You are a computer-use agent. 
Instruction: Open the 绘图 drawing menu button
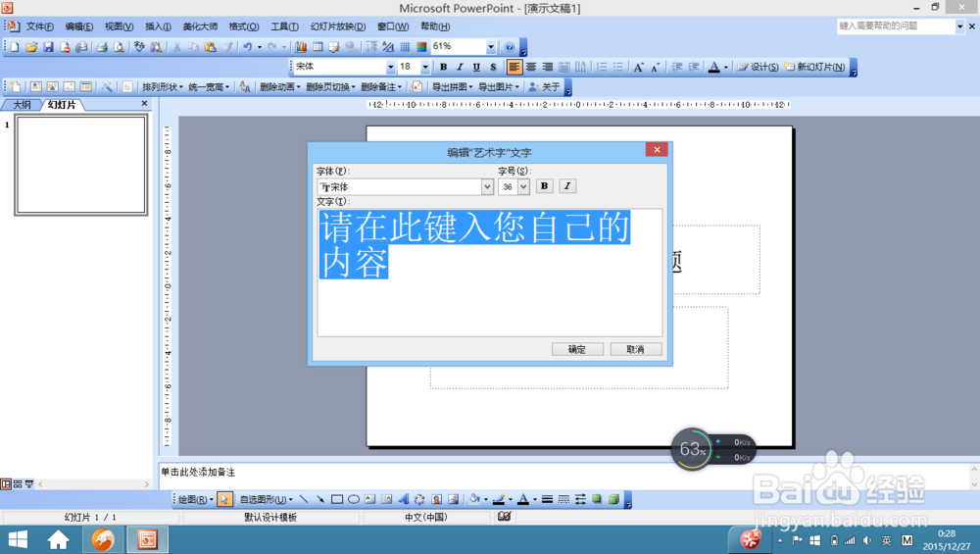coord(196,499)
